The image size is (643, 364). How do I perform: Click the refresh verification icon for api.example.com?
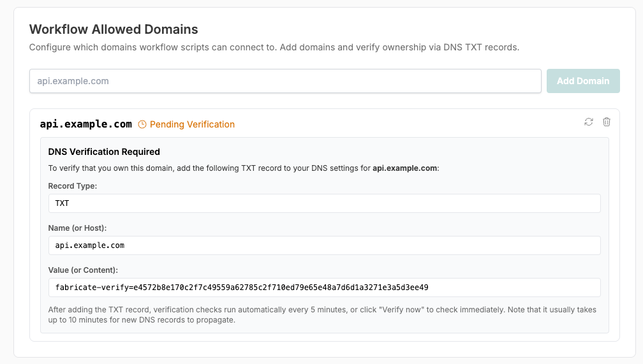pyautogui.click(x=588, y=122)
